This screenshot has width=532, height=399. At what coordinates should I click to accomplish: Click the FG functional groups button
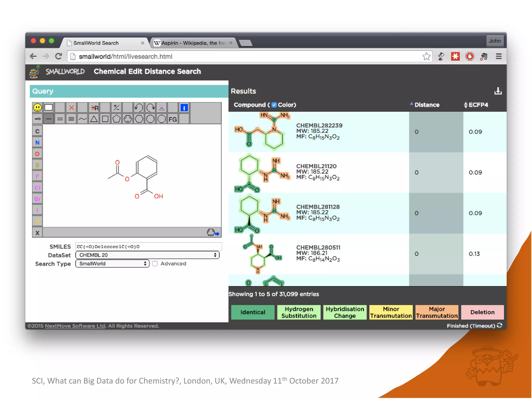point(173,119)
